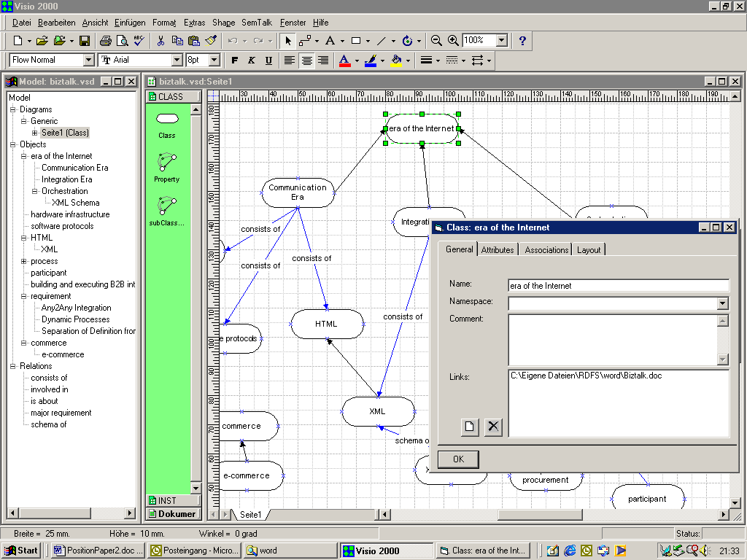Click the new link document icon

coord(471,427)
